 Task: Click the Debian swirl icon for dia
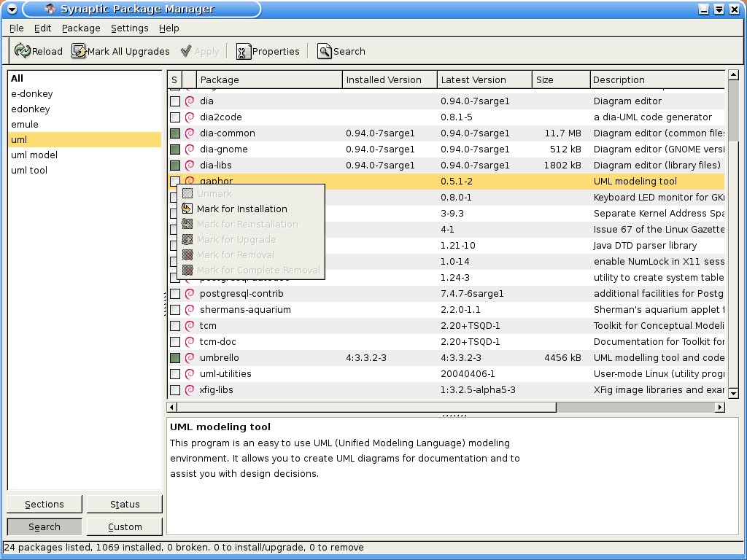190,101
